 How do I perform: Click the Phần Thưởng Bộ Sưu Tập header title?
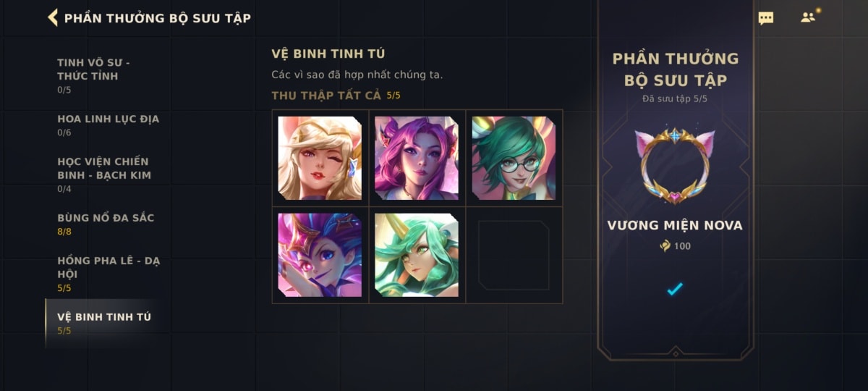pos(158,18)
